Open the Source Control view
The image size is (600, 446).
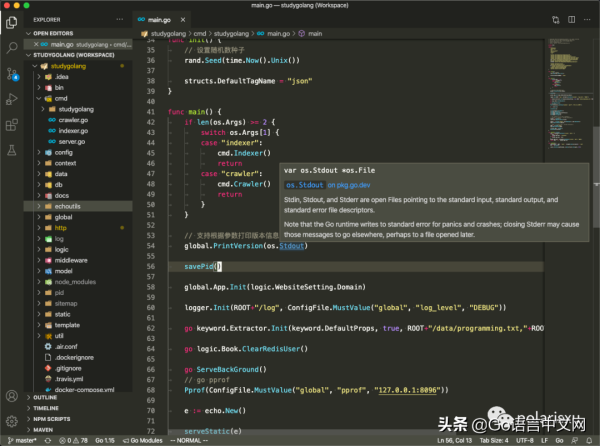coord(11,73)
